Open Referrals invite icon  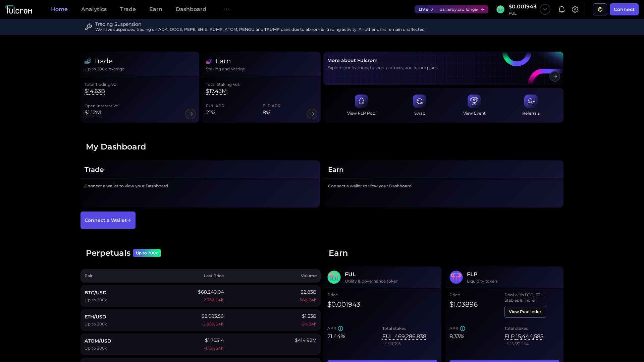pyautogui.click(x=531, y=101)
